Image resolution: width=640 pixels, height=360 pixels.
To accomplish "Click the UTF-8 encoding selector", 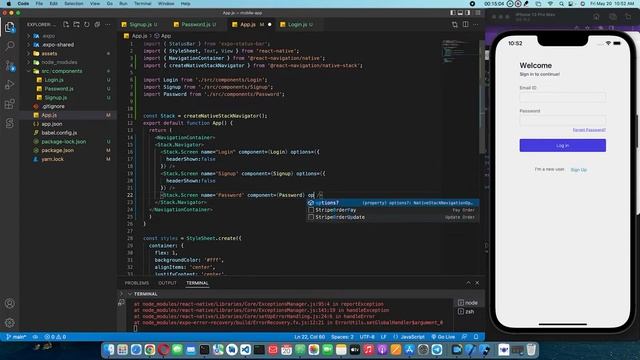I will [x=367, y=337].
